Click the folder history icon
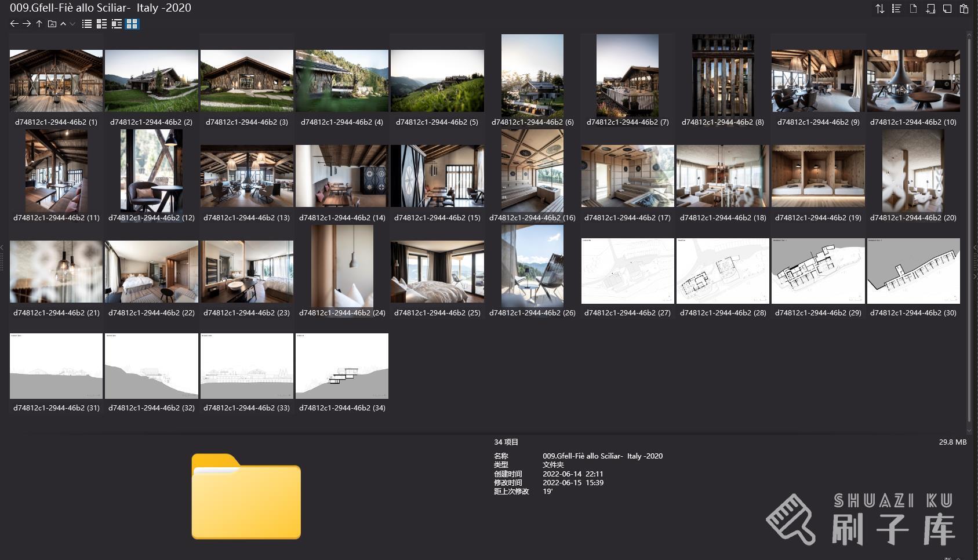The height and width of the screenshot is (560, 978). point(52,24)
